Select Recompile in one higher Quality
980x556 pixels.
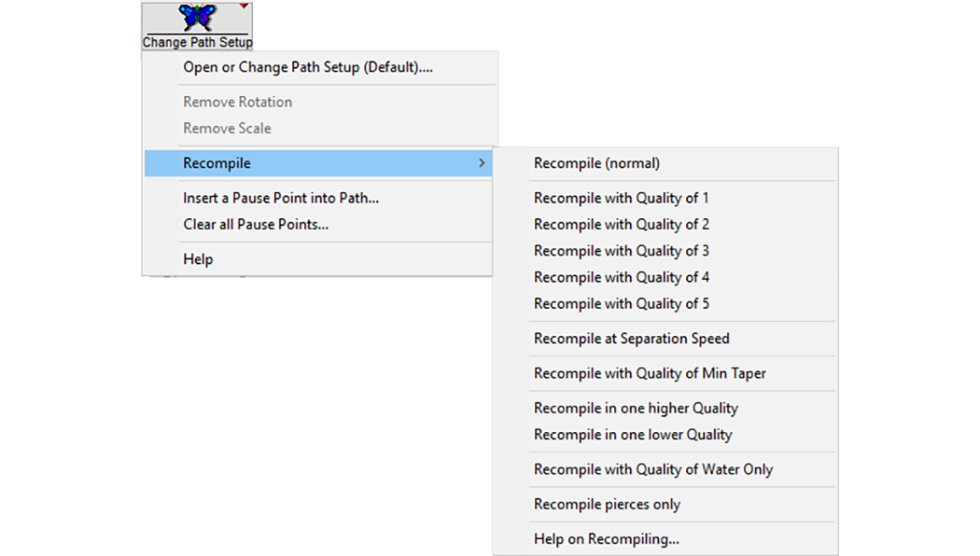click(636, 408)
